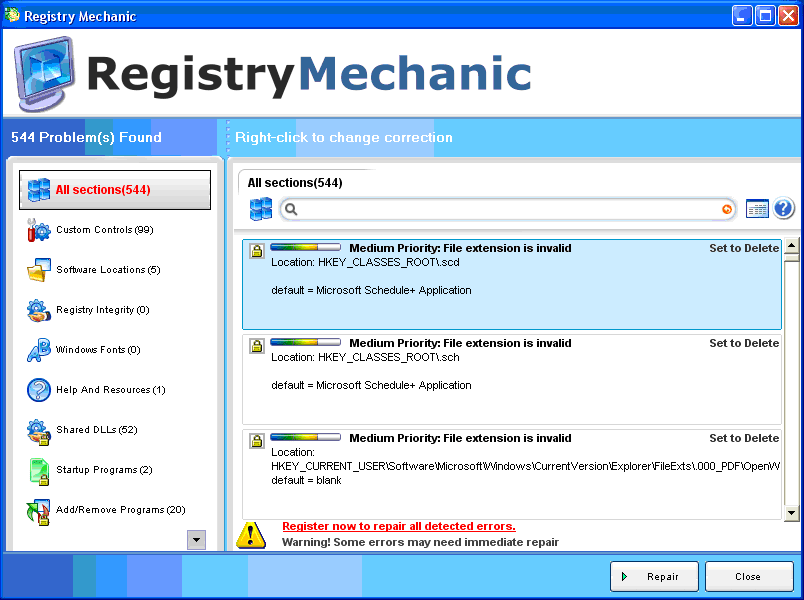Click the priority bar of the .scd entry
The width and height of the screenshot is (804, 600).
pos(306,247)
